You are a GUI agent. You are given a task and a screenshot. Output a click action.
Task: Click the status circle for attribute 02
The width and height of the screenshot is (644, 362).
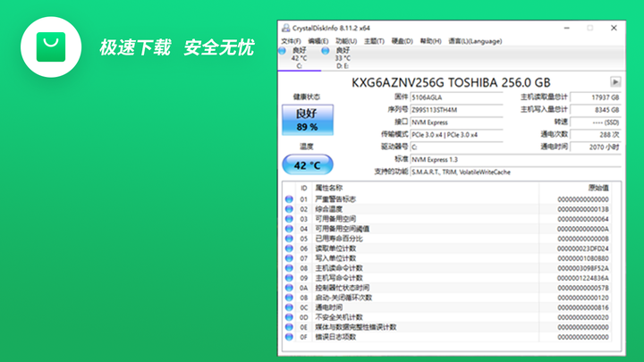[x=289, y=209]
